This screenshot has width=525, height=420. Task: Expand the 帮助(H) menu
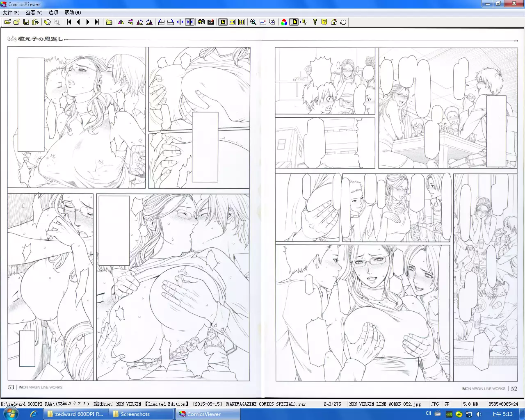tap(73, 13)
